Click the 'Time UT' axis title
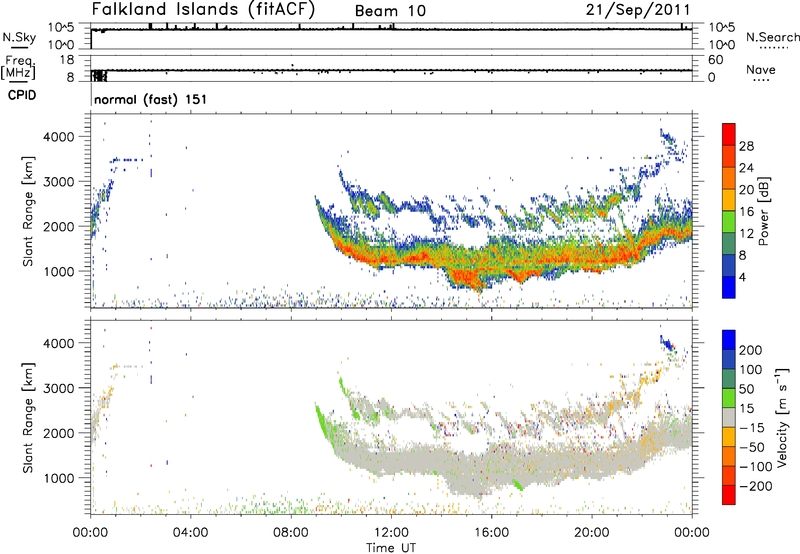Image resolution: width=800 pixels, height=554 pixels. pos(391,547)
